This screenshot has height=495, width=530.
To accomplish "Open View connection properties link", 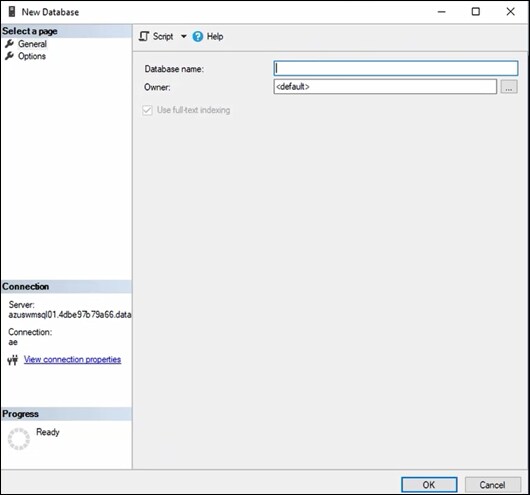I will click(x=72, y=359).
